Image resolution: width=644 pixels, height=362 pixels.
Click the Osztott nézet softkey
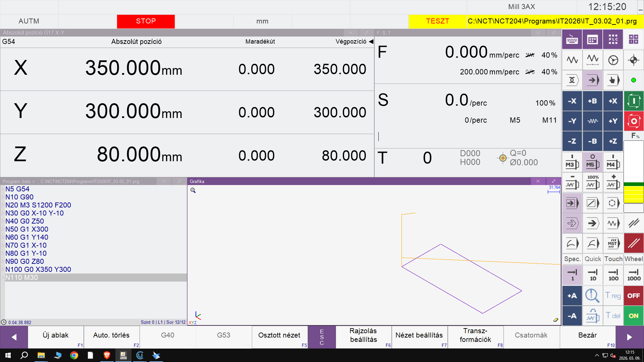pos(279,337)
